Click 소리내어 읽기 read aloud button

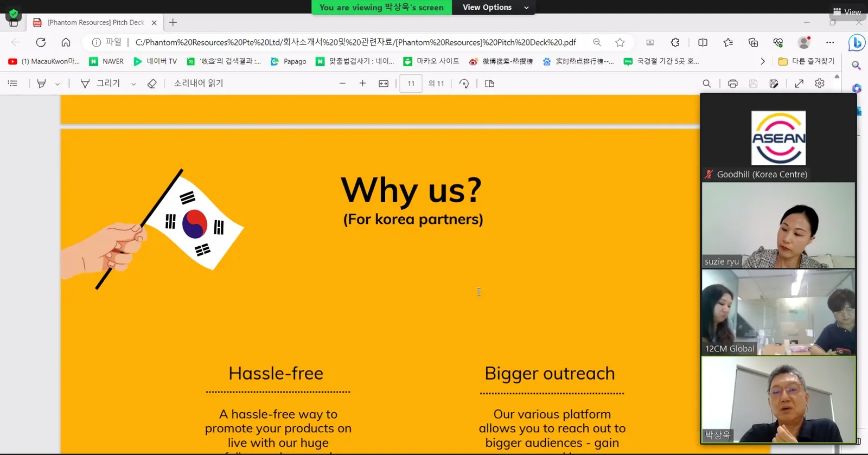coord(199,84)
